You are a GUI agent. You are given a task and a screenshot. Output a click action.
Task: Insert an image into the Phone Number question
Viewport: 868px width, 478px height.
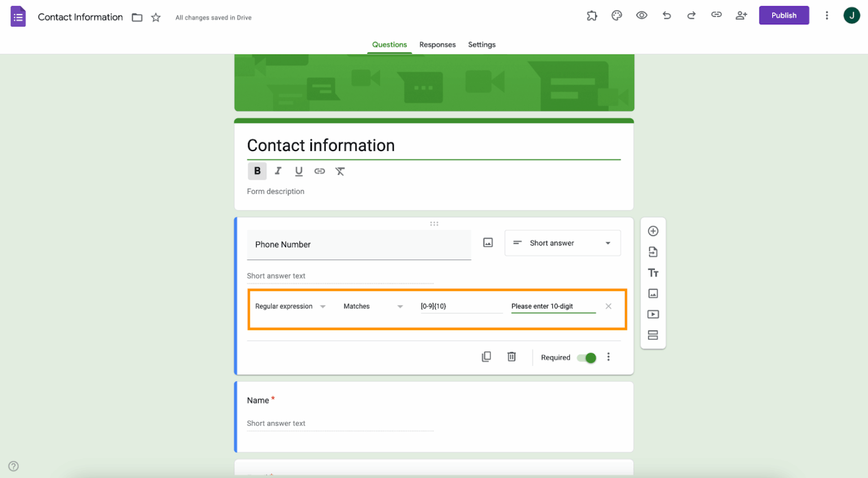(x=488, y=242)
